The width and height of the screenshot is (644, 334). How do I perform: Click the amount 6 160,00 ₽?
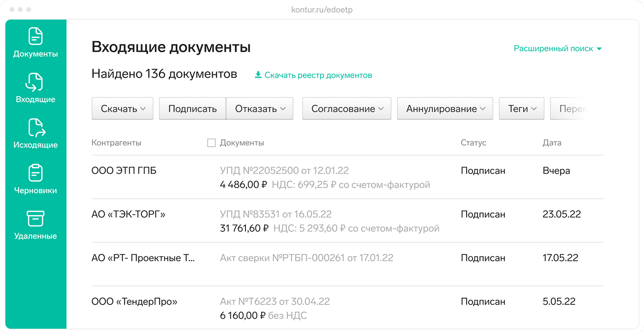(x=242, y=315)
